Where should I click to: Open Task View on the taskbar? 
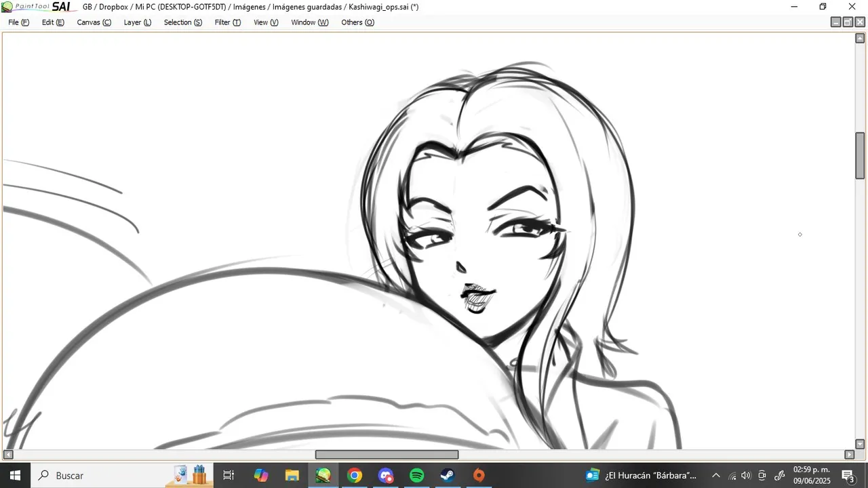click(229, 475)
